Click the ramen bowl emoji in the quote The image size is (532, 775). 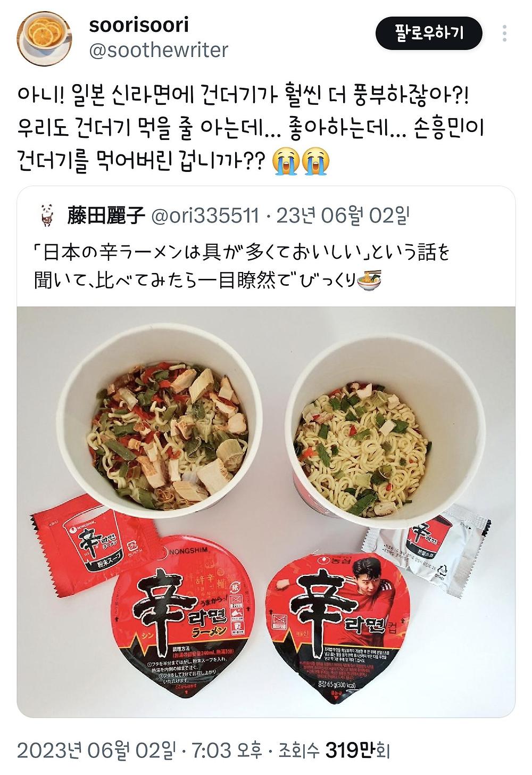click(369, 278)
